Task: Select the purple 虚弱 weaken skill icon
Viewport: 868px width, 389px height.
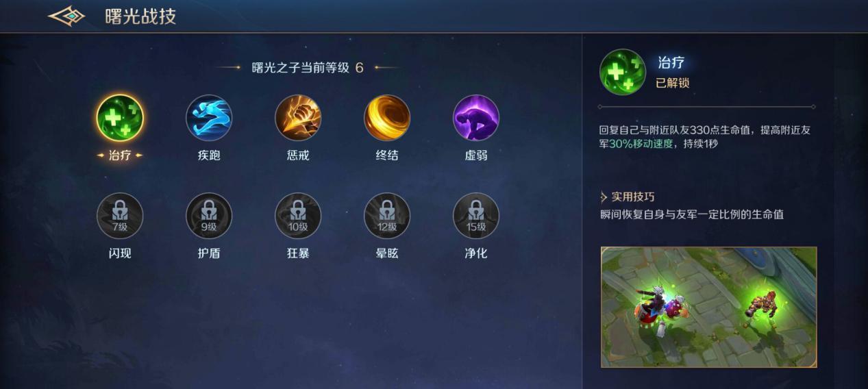Action: [476, 118]
